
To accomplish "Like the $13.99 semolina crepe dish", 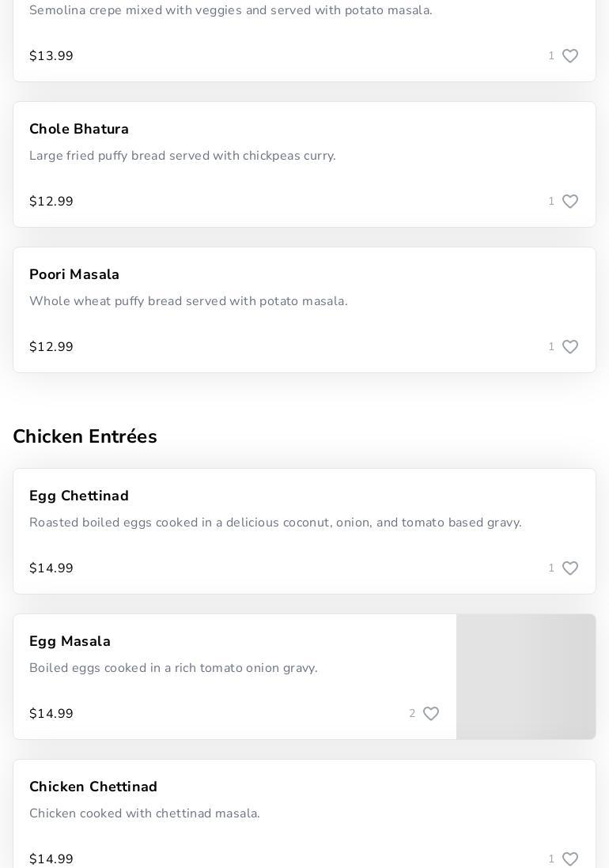I will (569, 56).
